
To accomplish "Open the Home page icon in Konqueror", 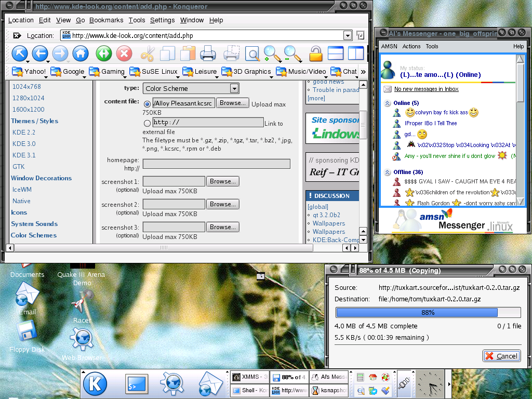I will pos(81,54).
